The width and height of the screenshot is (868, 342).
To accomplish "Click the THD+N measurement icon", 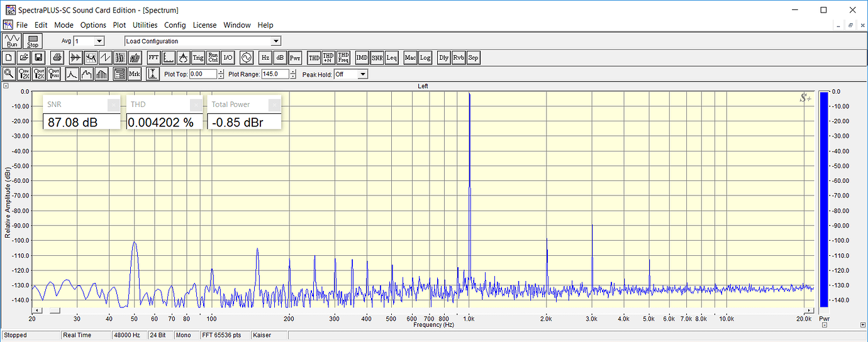I will (328, 58).
